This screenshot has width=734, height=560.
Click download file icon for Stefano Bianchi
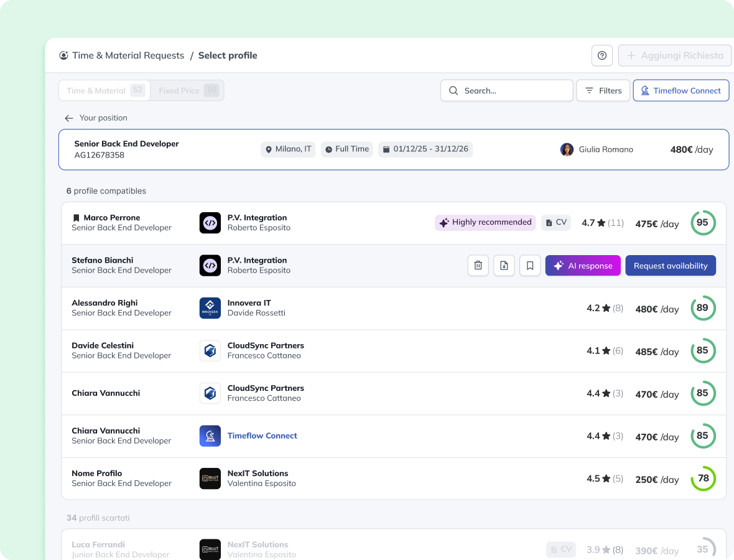[504, 266]
